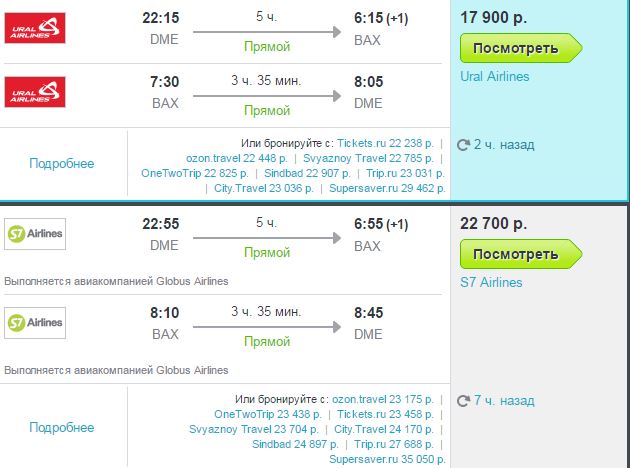Book with ozon.travel for 22 448 р.
This screenshot has width=630, height=468.
coord(237,158)
